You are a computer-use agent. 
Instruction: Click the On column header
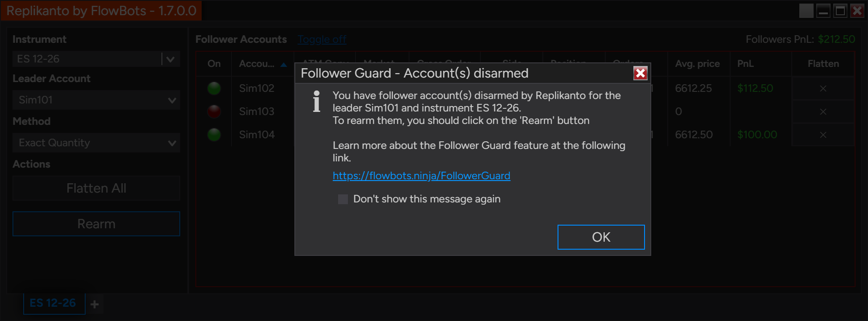(214, 64)
